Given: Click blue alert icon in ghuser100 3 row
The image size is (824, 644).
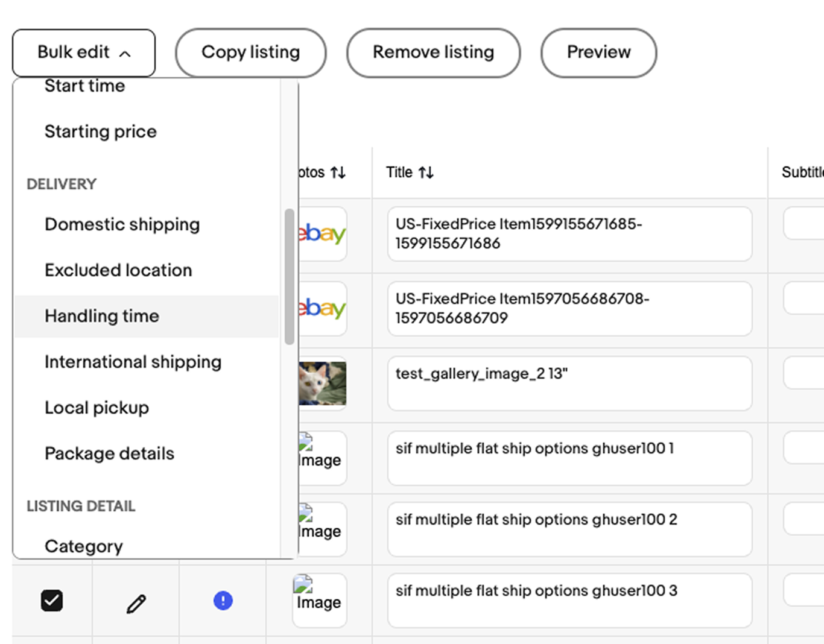Looking at the screenshot, I should click(223, 601).
